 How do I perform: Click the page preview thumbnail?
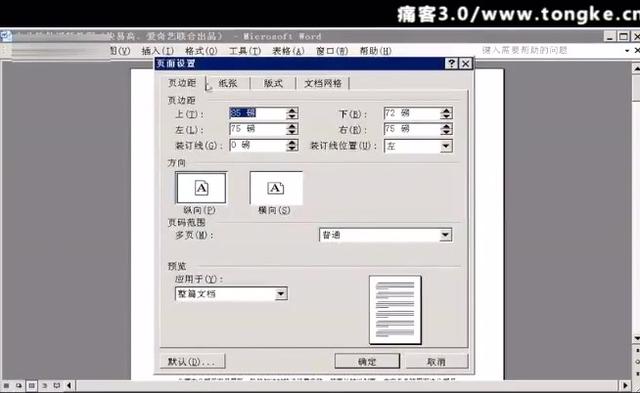pyautogui.click(x=395, y=310)
